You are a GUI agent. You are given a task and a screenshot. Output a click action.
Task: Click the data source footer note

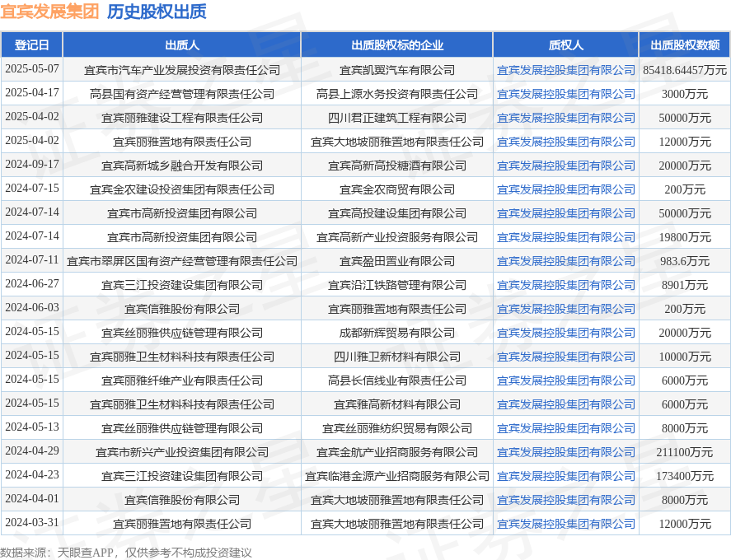click(126, 553)
